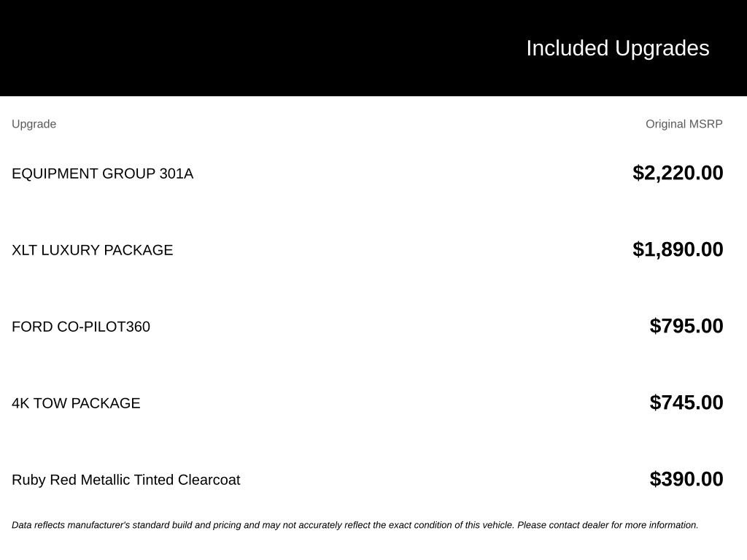The width and height of the screenshot is (747, 560).
Task: Click the EQUIPMENT GROUP 301A upgrade name
Action: pyautogui.click(x=102, y=174)
